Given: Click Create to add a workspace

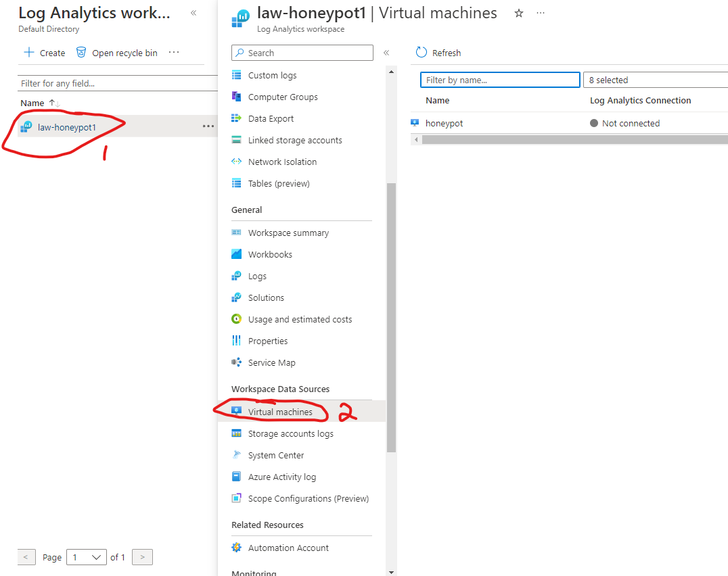Looking at the screenshot, I should pos(43,53).
